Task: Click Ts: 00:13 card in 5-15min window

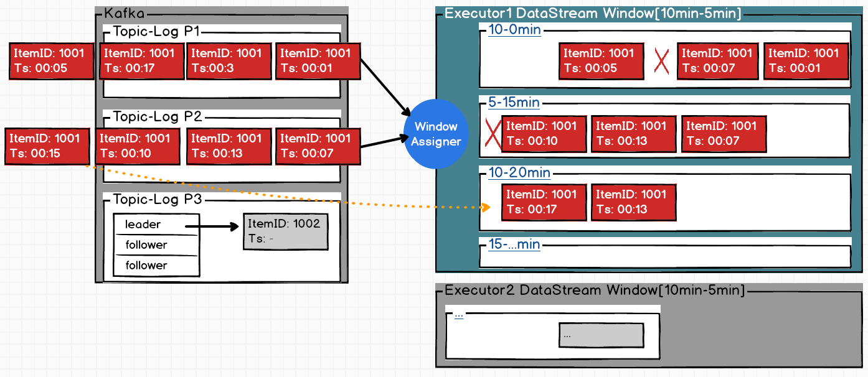Action: [634, 134]
